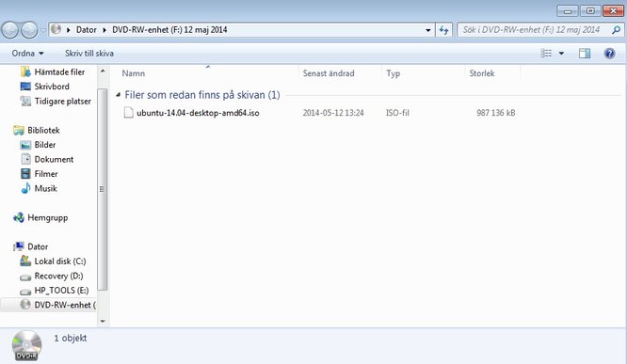Viewport: 627px width, 364px height.
Task: Click the disc icon in the address bar
Action: tap(56, 29)
